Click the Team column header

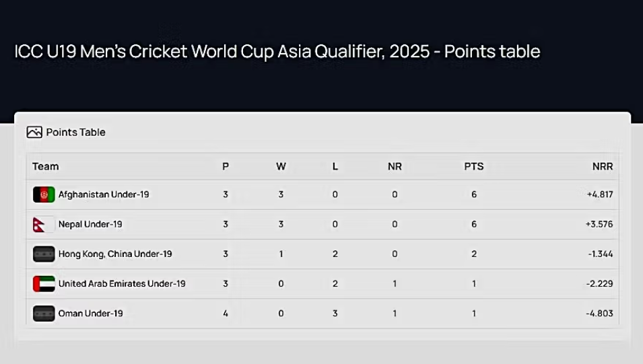[x=46, y=166]
